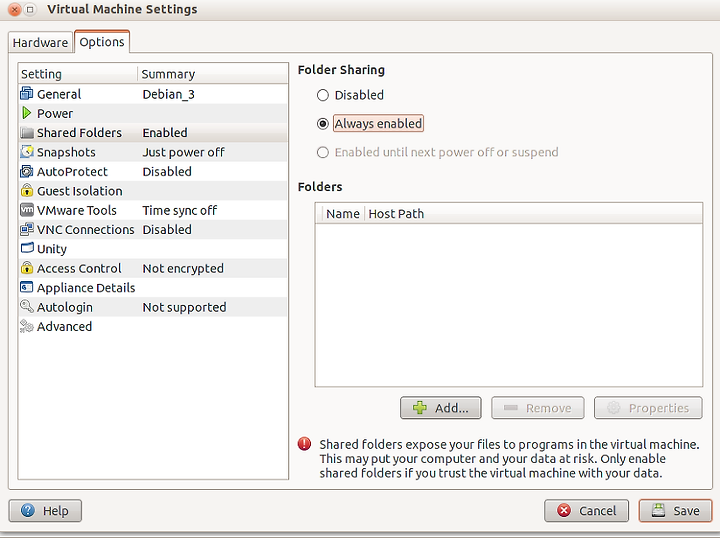Select the Disabled folder sharing option

(323, 95)
